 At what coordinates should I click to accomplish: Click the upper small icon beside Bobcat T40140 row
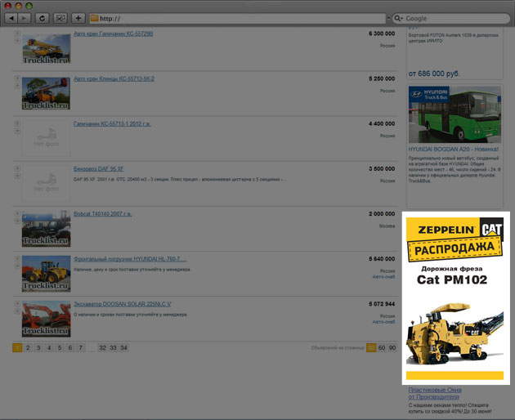(x=17, y=213)
